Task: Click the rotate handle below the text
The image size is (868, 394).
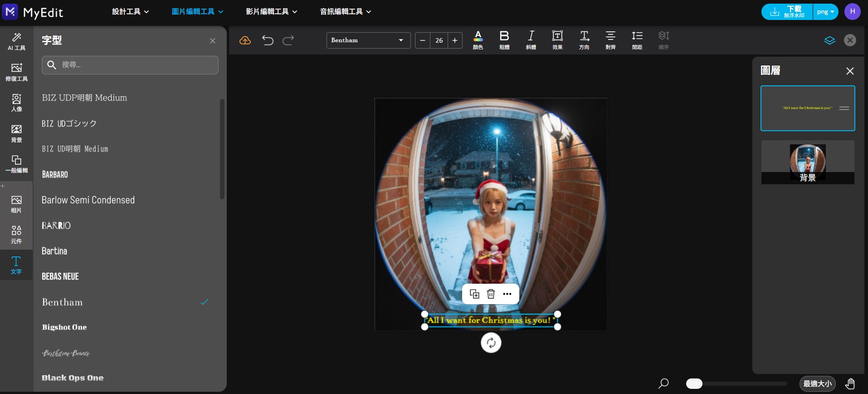Action: (x=491, y=343)
